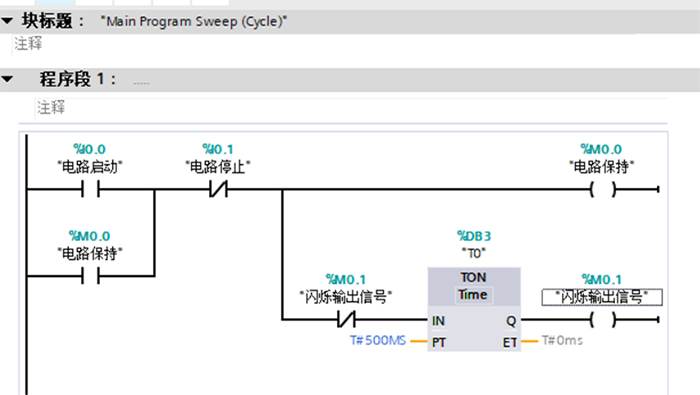This screenshot has width=700, height=395.
Task: Click the Time data type box in TON
Action: coord(473,295)
